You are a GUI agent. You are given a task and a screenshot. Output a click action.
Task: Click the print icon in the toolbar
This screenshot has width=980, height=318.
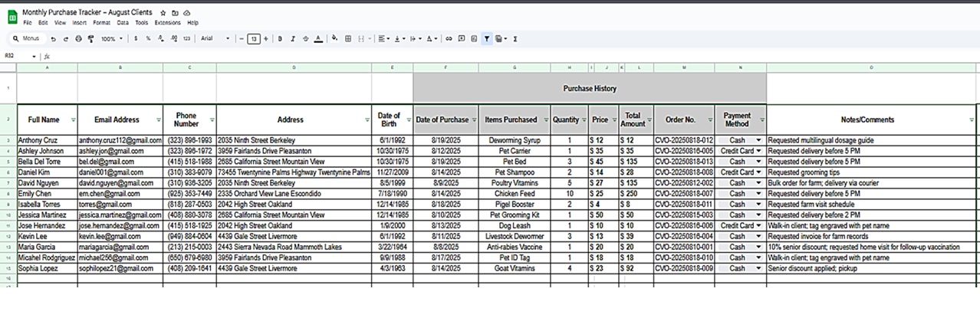click(77, 38)
